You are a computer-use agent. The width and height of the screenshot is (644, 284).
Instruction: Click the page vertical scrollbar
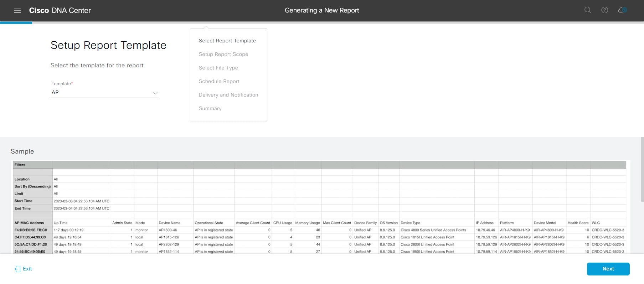click(x=642, y=169)
